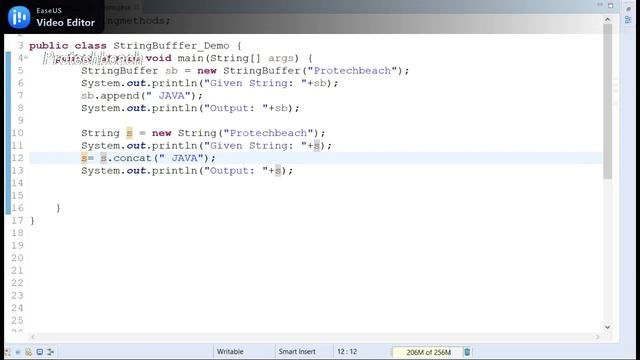Click 'append' on line 7
The height and width of the screenshot is (360, 640).
(120, 96)
